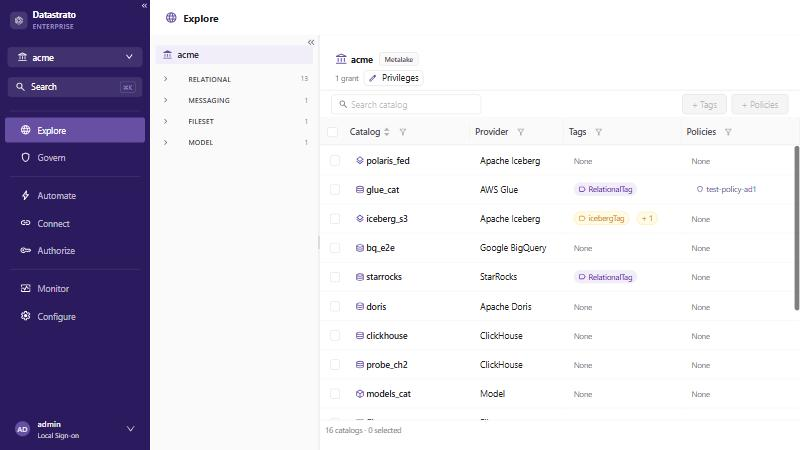Open the Automate section
The height and width of the screenshot is (450, 800).
(75, 195)
